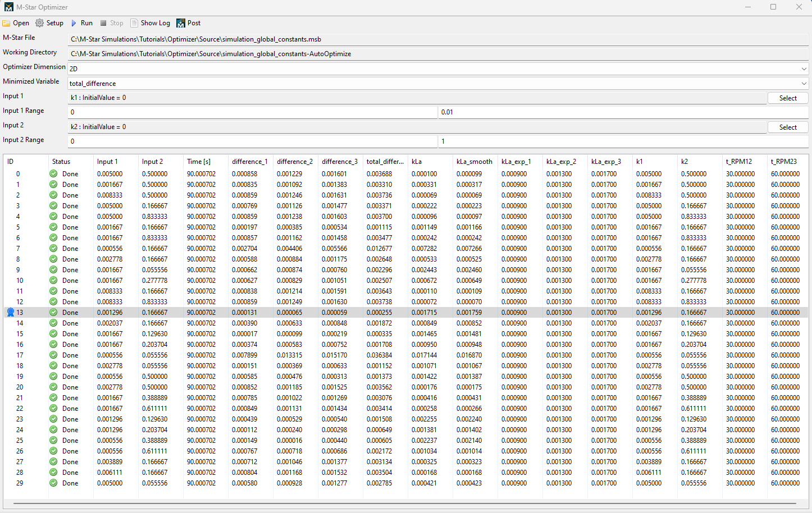Select the kLa_smooth value 0.002460 in row 9

[x=469, y=270]
